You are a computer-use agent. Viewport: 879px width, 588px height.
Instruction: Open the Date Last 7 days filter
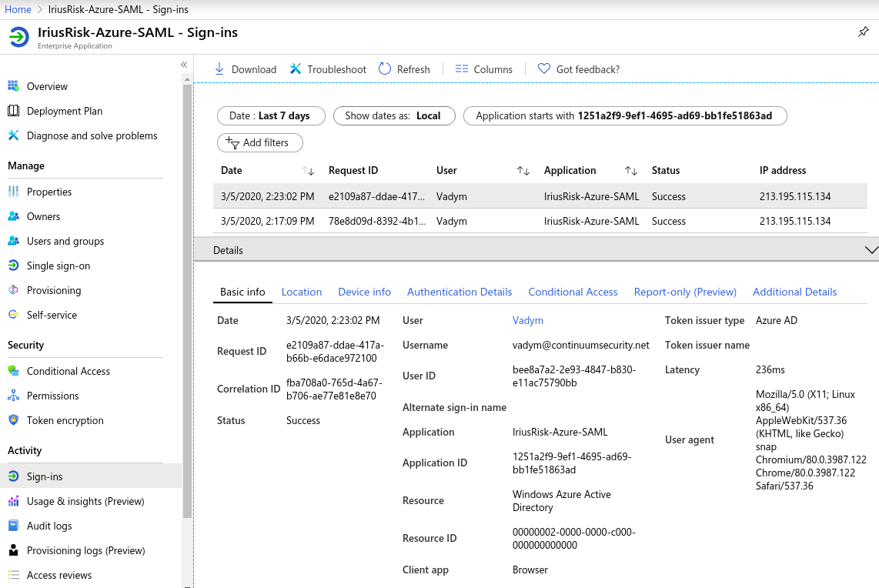coord(271,116)
